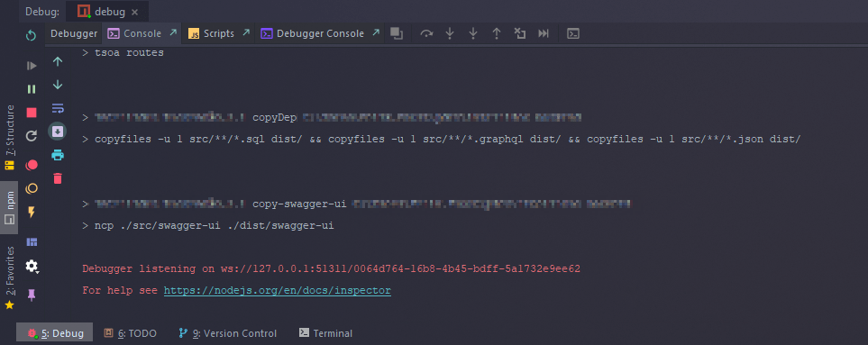The image size is (868, 345).
Task: Switch to the Debugger tab
Action: click(74, 33)
